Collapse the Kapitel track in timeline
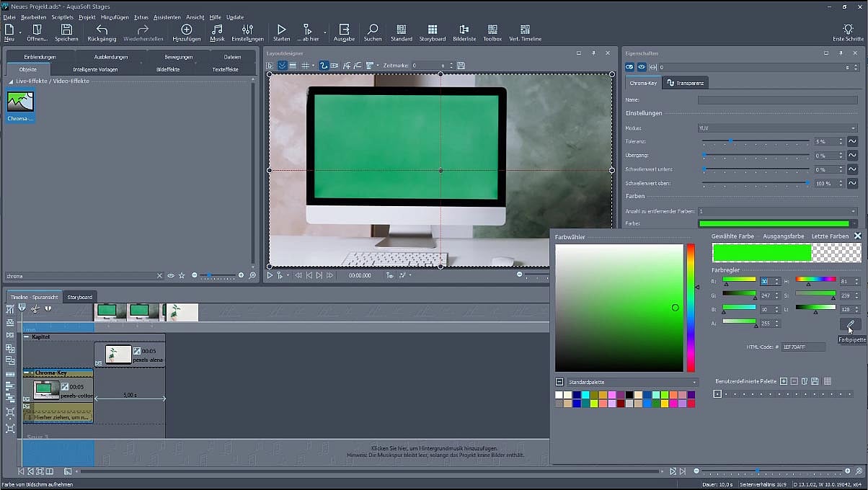The height and width of the screenshot is (490, 868). pyautogui.click(x=27, y=337)
